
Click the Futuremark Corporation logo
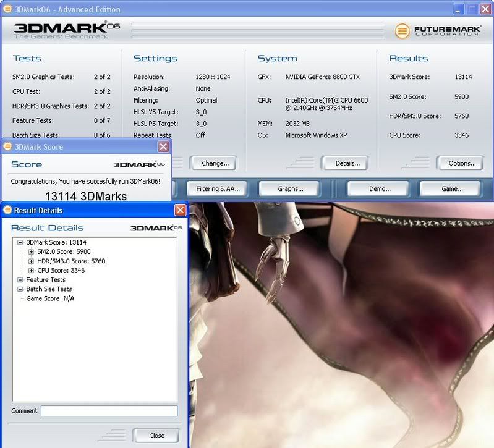(437, 31)
